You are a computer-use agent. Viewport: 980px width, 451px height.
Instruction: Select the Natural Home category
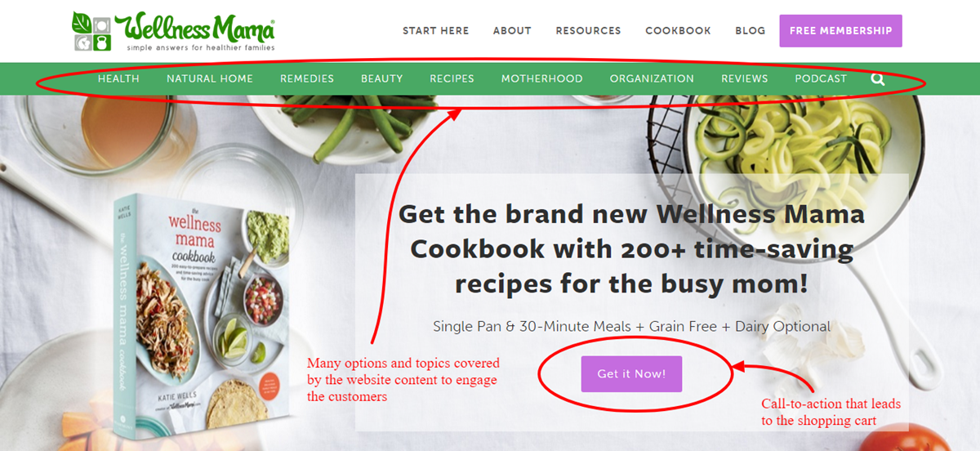pos(210,79)
